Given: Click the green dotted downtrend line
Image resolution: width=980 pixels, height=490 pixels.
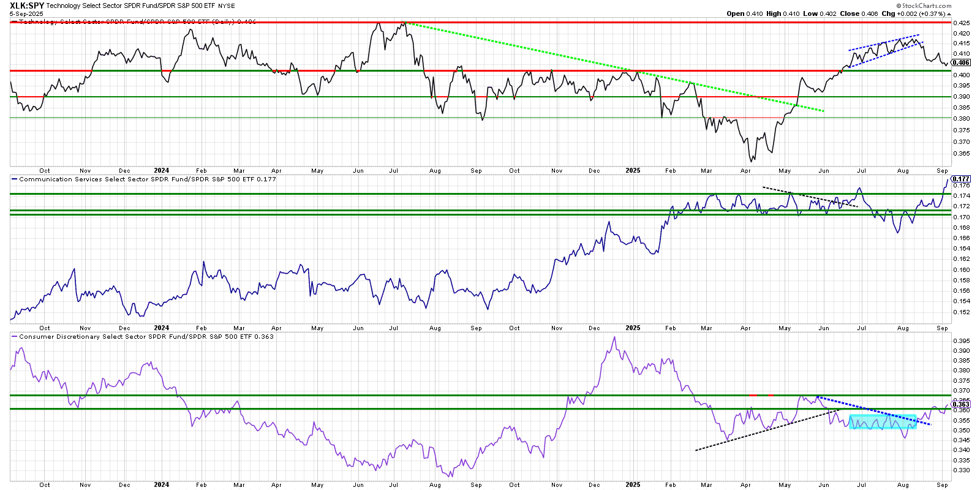Looking at the screenshot, I should tap(614, 67).
